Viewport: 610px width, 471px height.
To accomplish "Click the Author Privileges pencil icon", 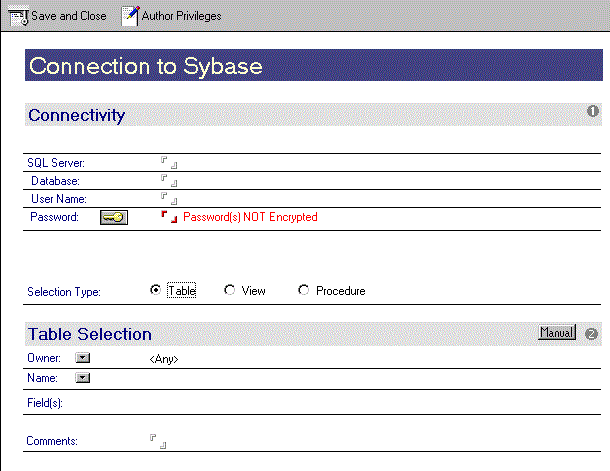I will (130, 16).
